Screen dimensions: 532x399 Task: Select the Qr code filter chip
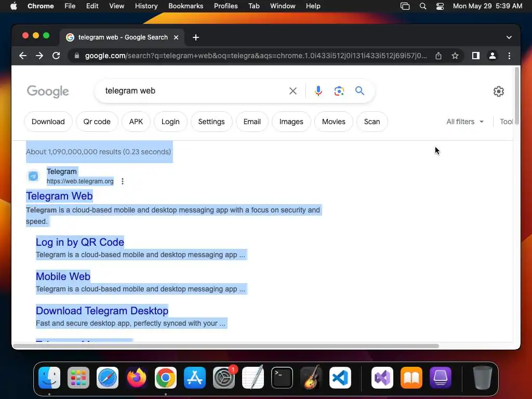(x=97, y=122)
